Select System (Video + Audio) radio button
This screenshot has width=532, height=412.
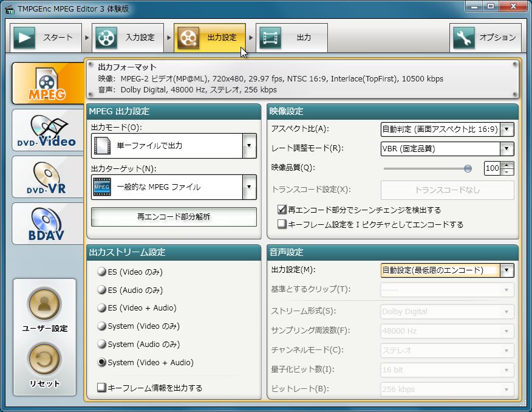[x=102, y=362]
